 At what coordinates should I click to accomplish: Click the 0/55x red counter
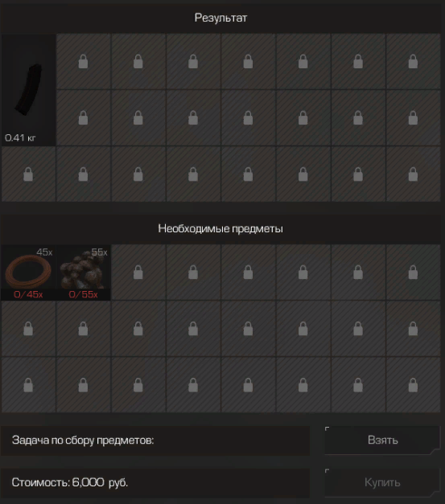point(84,294)
